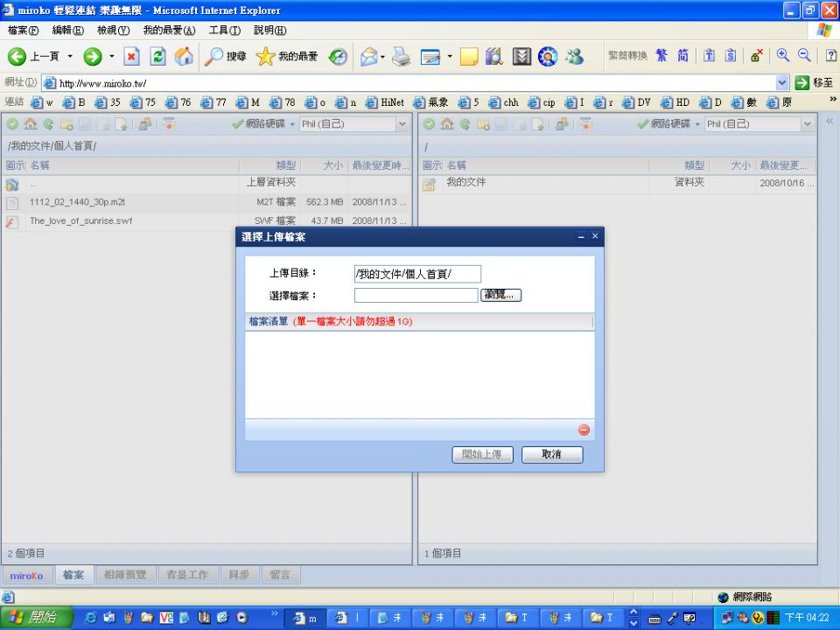This screenshot has height=630, width=840.
Task: Open the 氣象 link in links bar
Action: pos(430,102)
